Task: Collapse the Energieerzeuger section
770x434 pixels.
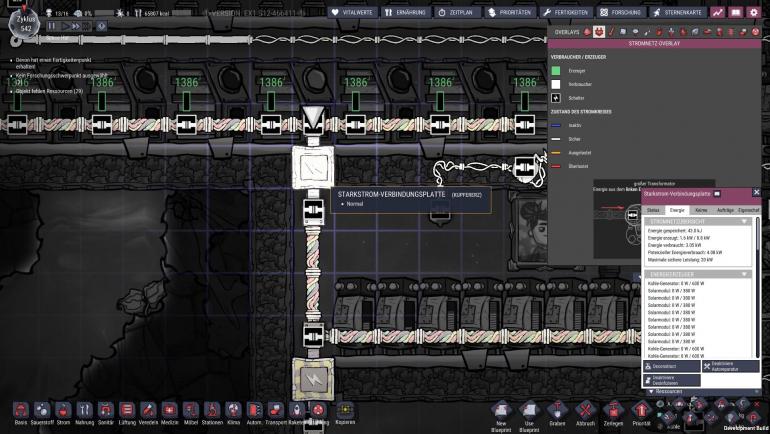Action: (744, 274)
